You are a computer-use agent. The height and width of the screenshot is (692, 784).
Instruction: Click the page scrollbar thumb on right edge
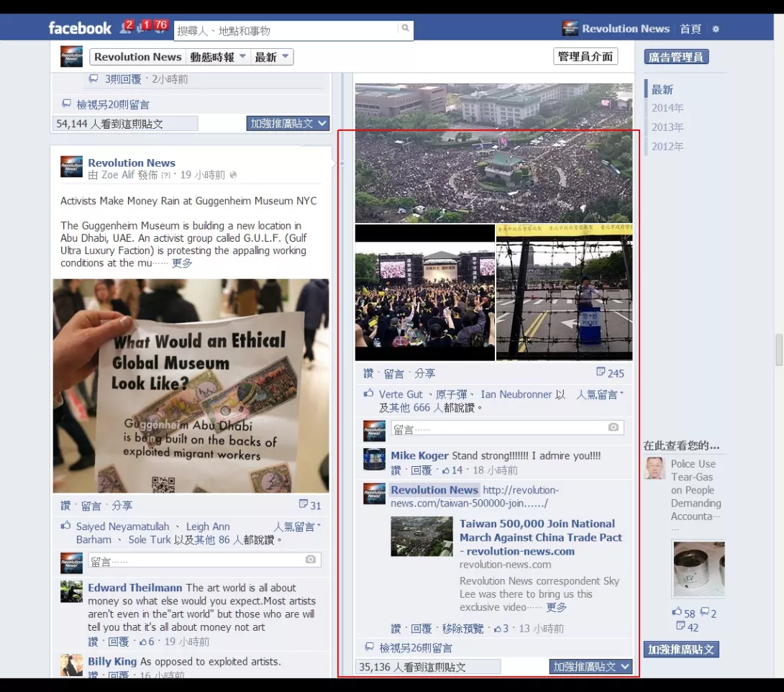779,350
